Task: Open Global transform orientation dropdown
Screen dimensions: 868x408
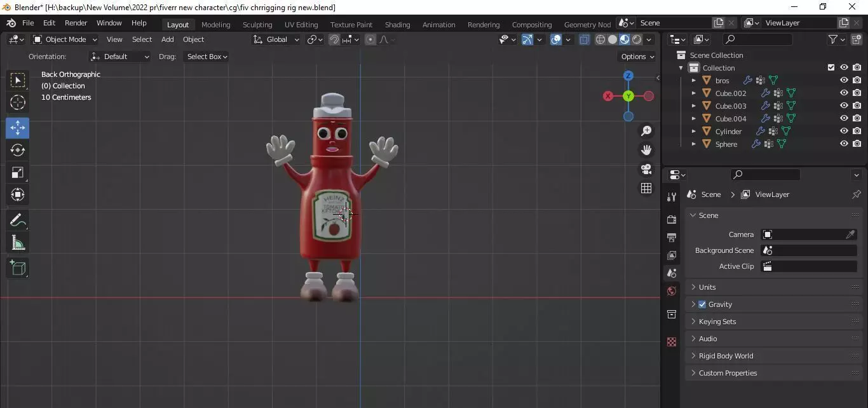Action: pyautogui.click(x=276, y=39)
